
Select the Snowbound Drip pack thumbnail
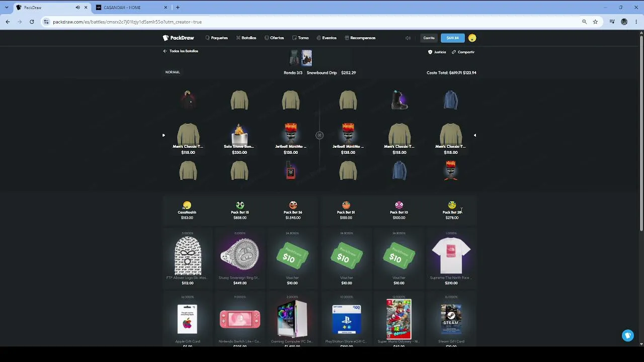click(306, 58)
